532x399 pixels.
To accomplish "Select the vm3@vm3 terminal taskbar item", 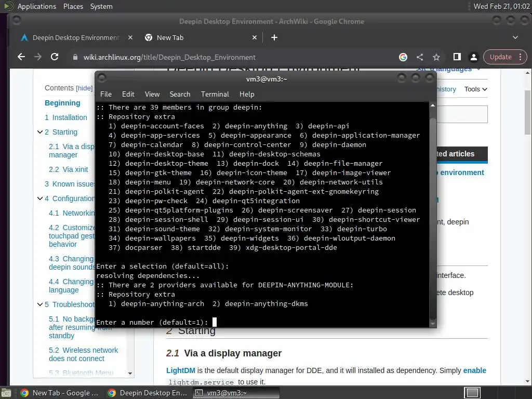I will pos(236,393).
